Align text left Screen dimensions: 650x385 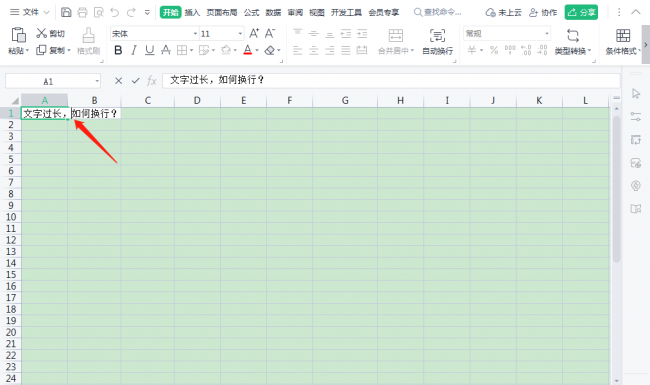point(298,51)
